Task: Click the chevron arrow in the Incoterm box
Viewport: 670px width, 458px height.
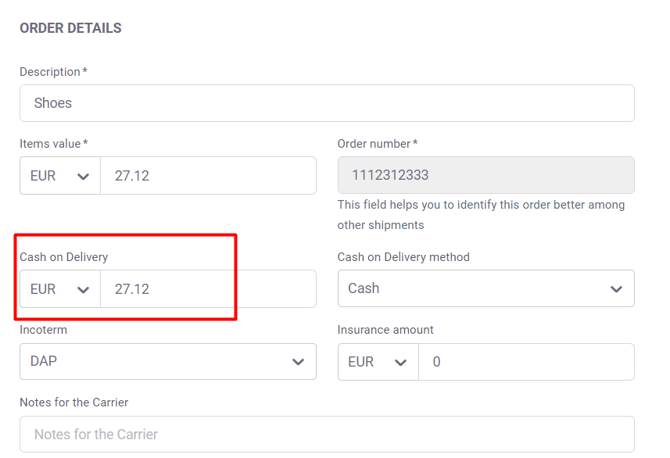Action: tap(298, 362)
